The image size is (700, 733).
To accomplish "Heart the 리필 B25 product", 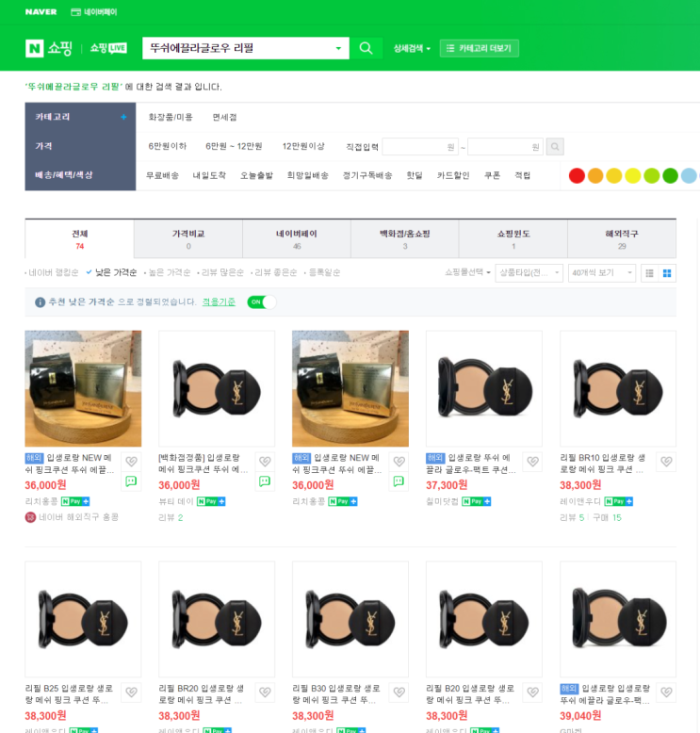I will [x=131, y=692].
